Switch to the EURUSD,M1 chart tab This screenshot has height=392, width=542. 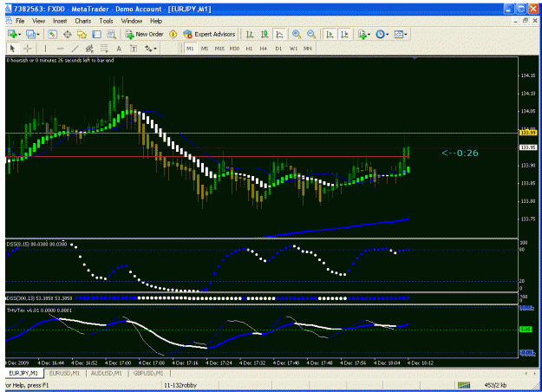pyautogui.click(x=64, y=373)
